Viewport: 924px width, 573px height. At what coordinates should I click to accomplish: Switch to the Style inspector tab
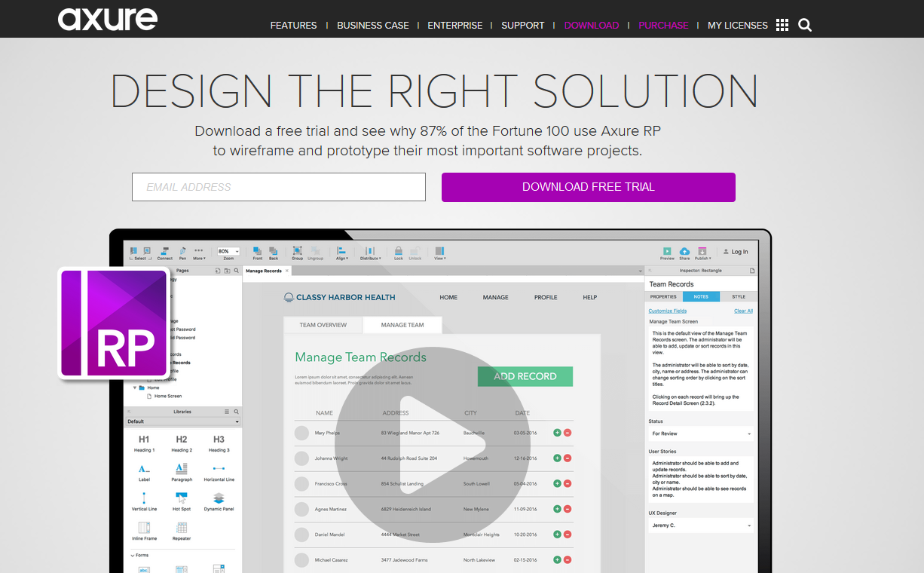pyautogui.click(x=738, y=296)
